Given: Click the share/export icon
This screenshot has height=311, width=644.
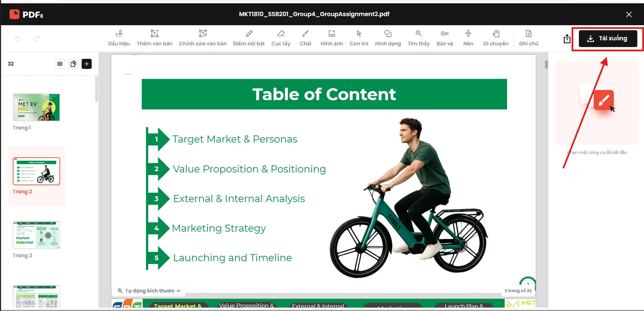Looking at the screenshot, I should click(x=567, y=38).
